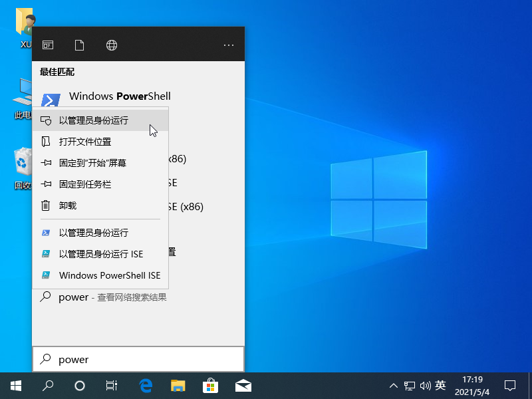This screenshot has width=532, height=399.
Task: Click the search box containing power
Action: [138, 359]
